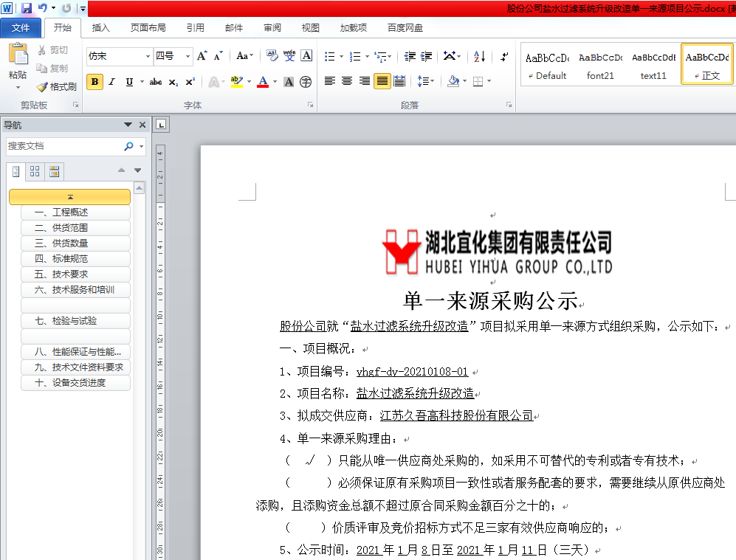The image size is (736, 560).
Task: Open the font size dropdown (四号)
Action: [188, 56]
